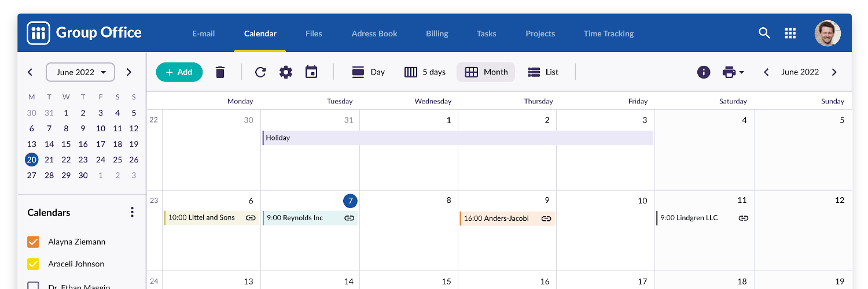Open the June 2022 month dropdown
The image size is (868, 289).
click(80, 72)
